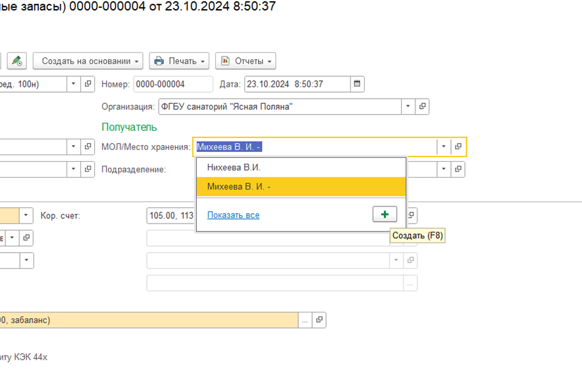Expand the 'Организация' dropdown arrow
Viewport: 582px width, 392px height.
[408, 107]
